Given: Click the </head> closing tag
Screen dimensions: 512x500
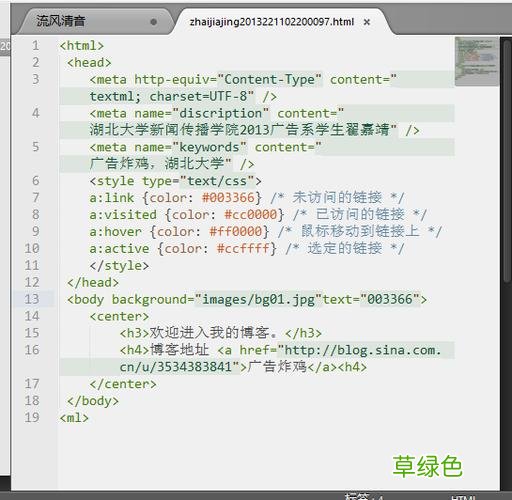Looking at the screenshot, I should point(93,283).
